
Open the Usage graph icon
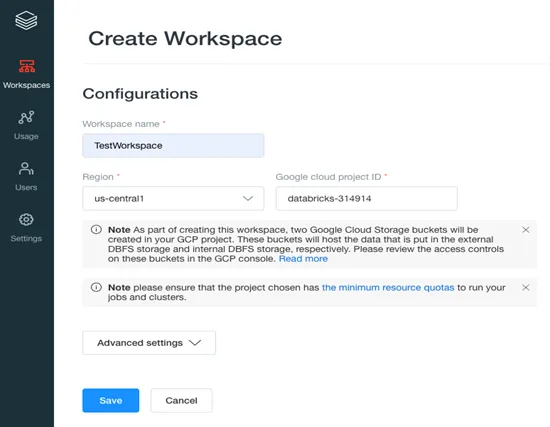point(26,118)
